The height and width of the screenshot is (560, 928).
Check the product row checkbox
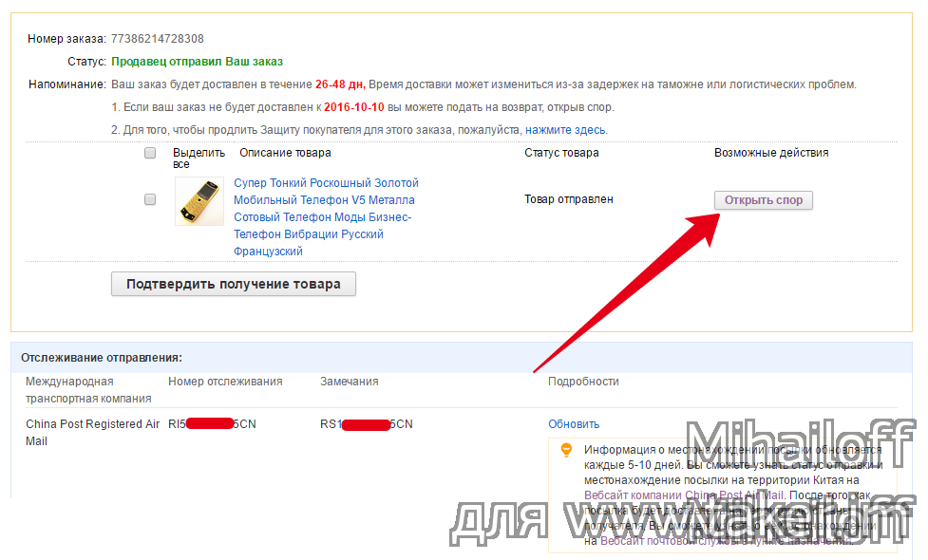150,199
